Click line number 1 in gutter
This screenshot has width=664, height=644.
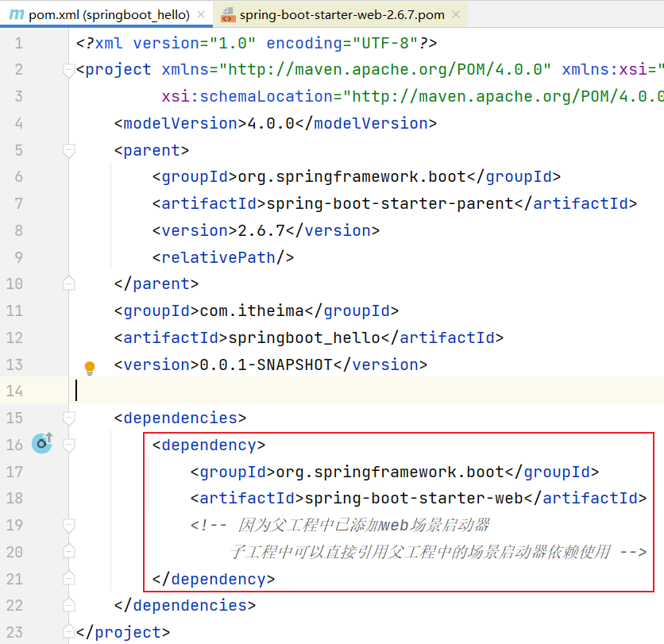pyautogui.click(x=18, y=43)
